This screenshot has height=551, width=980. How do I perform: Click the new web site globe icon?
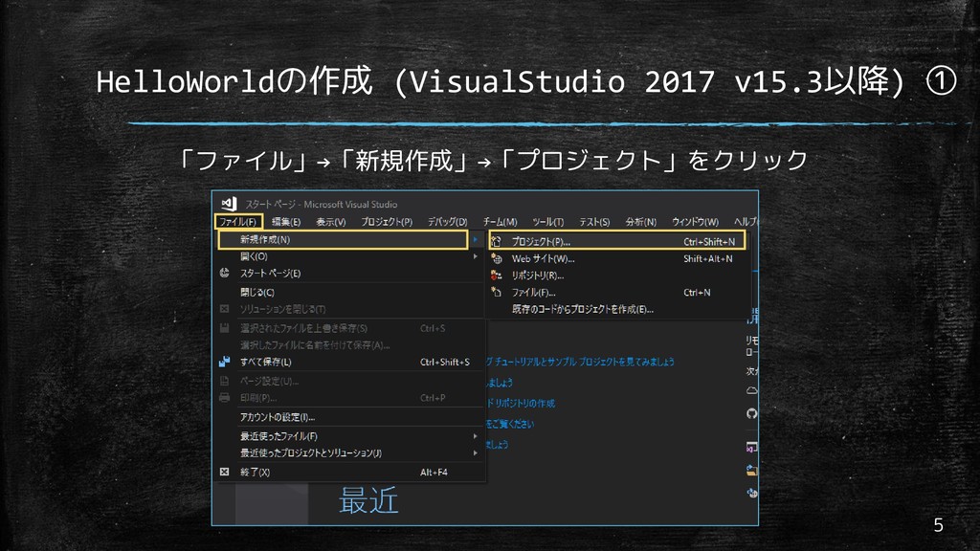tap(497, 258)
